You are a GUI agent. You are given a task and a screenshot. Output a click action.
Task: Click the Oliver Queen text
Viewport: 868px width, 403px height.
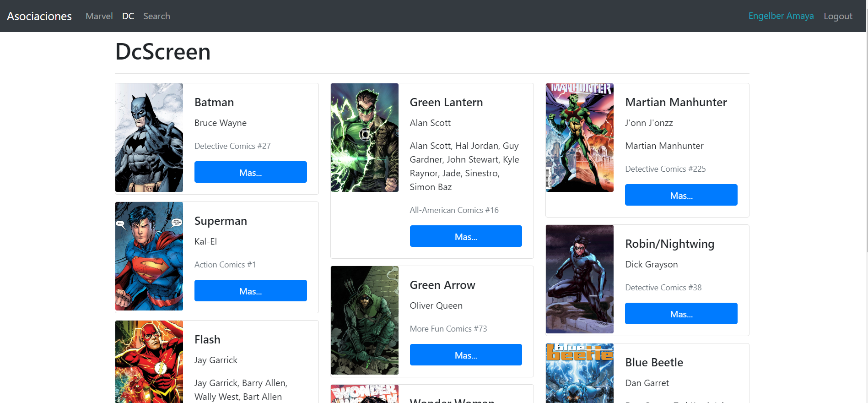pos(436,305)
